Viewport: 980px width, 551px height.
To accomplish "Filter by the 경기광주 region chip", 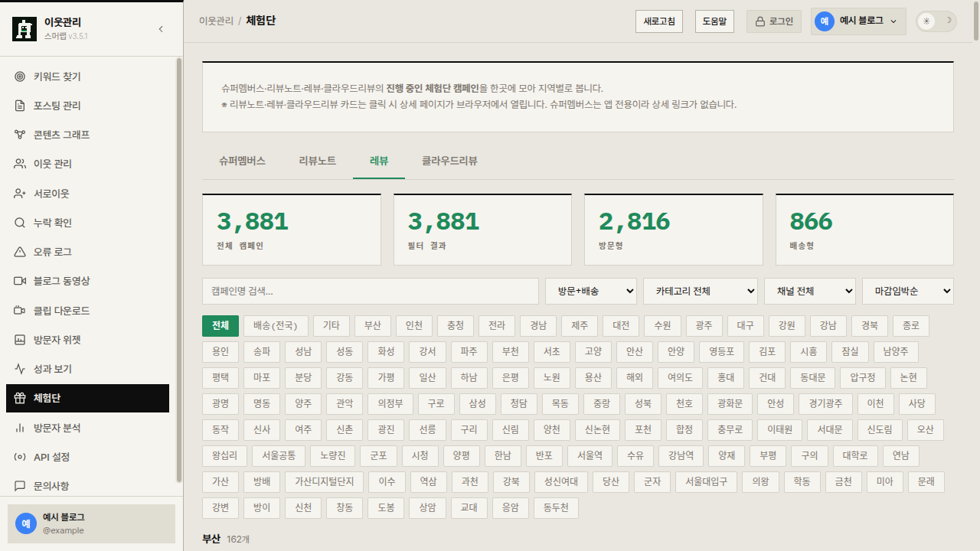I will tap(825, 404).
